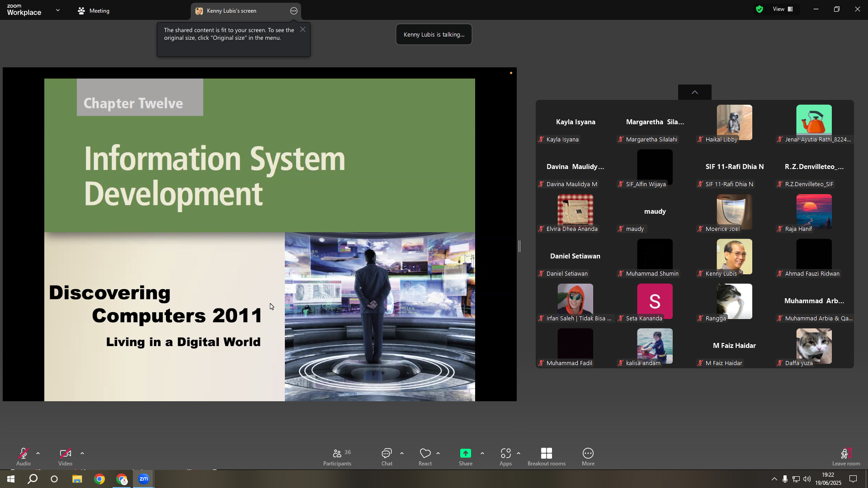This screenshot has height=488, width=868.
Task: Click the green encryption shield icon
Action: (759, 9)
